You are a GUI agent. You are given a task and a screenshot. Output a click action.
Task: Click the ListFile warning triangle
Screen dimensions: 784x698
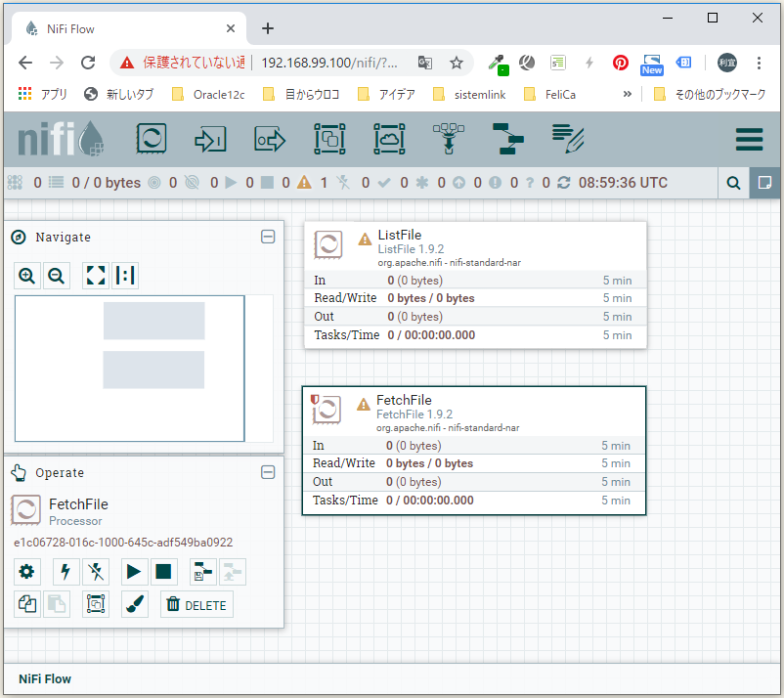pos(365,239)
